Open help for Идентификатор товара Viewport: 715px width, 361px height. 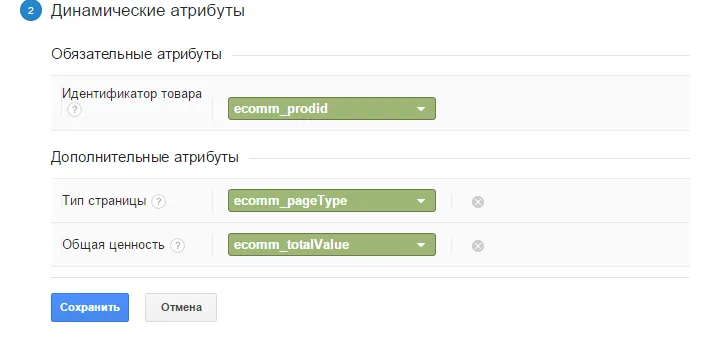point(74,110)
